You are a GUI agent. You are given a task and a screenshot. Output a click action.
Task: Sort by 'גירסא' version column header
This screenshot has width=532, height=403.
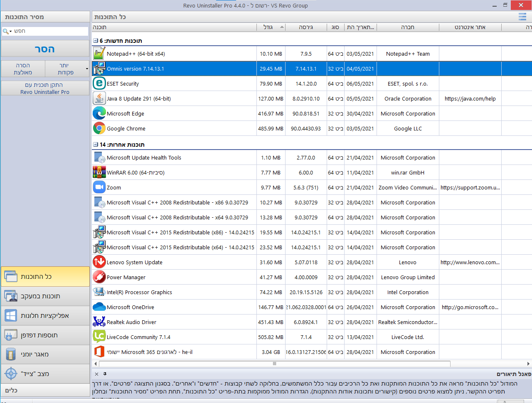306,27
